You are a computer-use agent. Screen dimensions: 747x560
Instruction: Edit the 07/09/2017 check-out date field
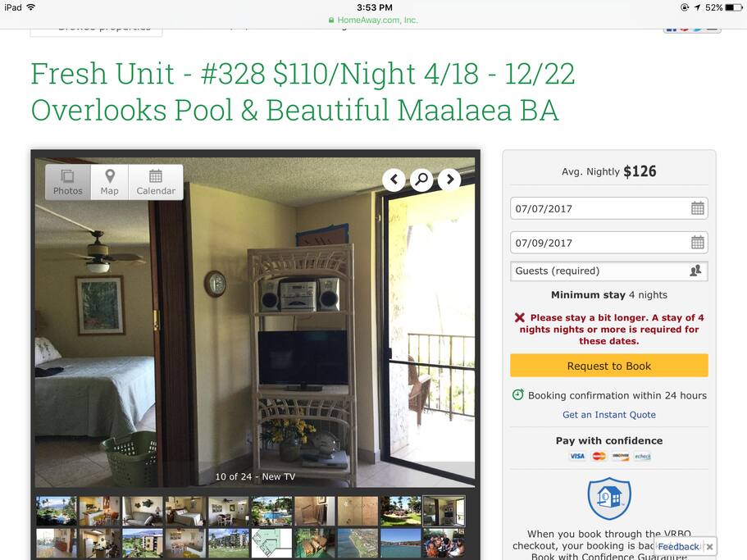pyautogui.click(x=609, y=243)
